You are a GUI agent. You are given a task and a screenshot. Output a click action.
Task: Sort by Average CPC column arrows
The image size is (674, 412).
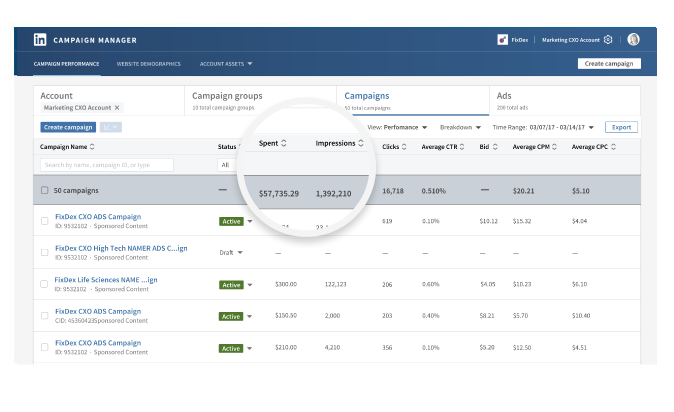click(613, 147)
